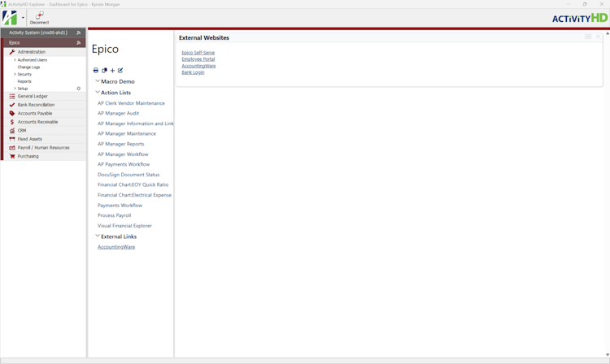Click AccountingWare link in External Websites

click(198, 66)
